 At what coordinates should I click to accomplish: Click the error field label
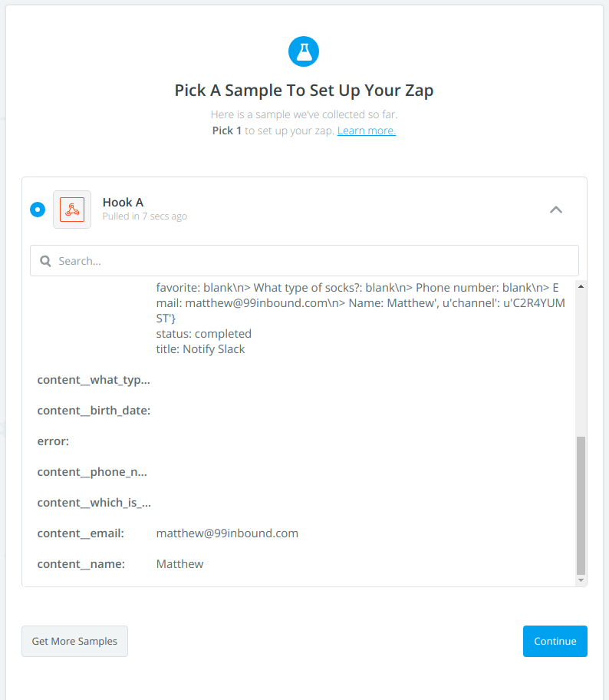(53, 441)
